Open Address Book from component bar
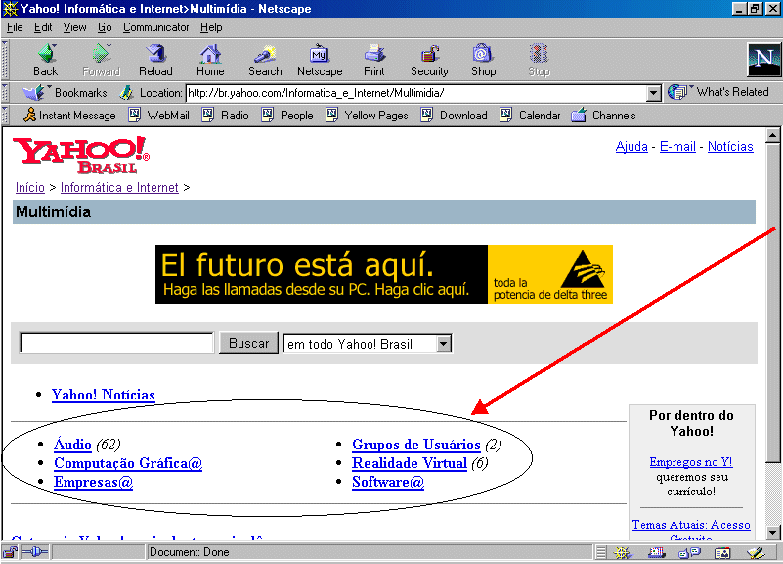Screen dimensions: 783x564 tap(723, 553)
